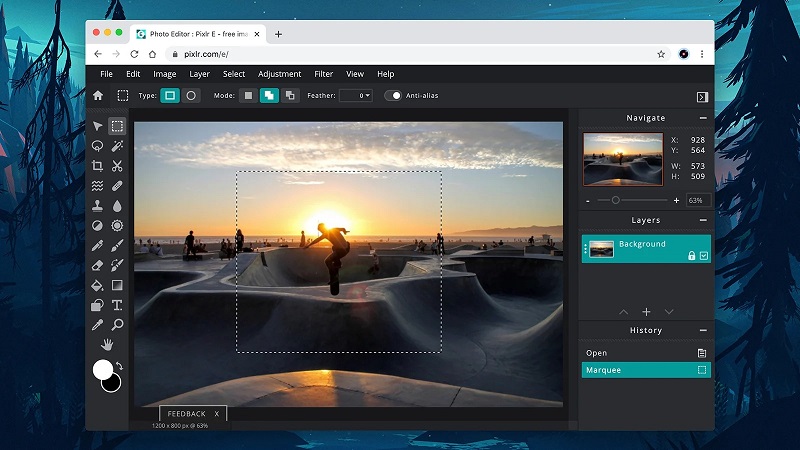
Task: Select elliptical marquee type
Action: 191,96
